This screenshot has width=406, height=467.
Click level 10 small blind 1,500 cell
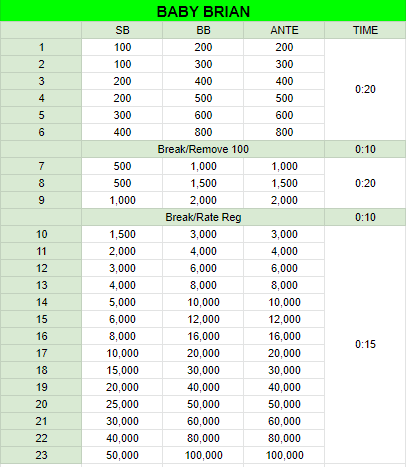click(122, 234)
